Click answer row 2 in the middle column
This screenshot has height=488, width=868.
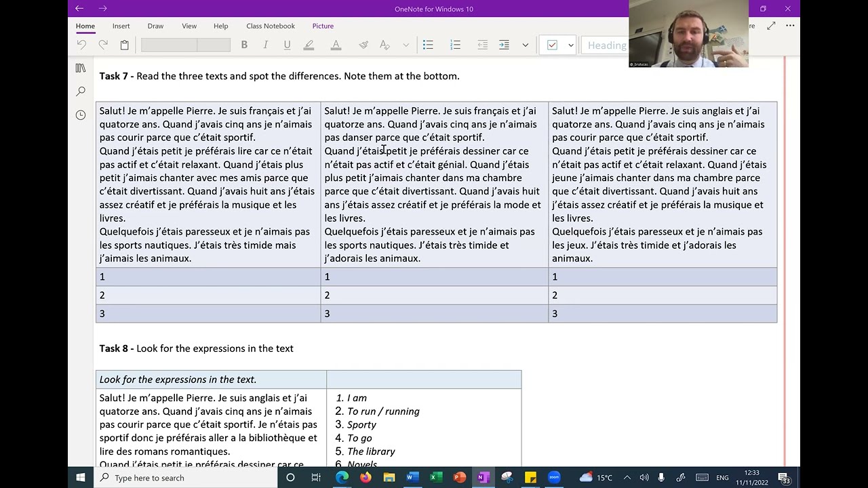(435, 295)
